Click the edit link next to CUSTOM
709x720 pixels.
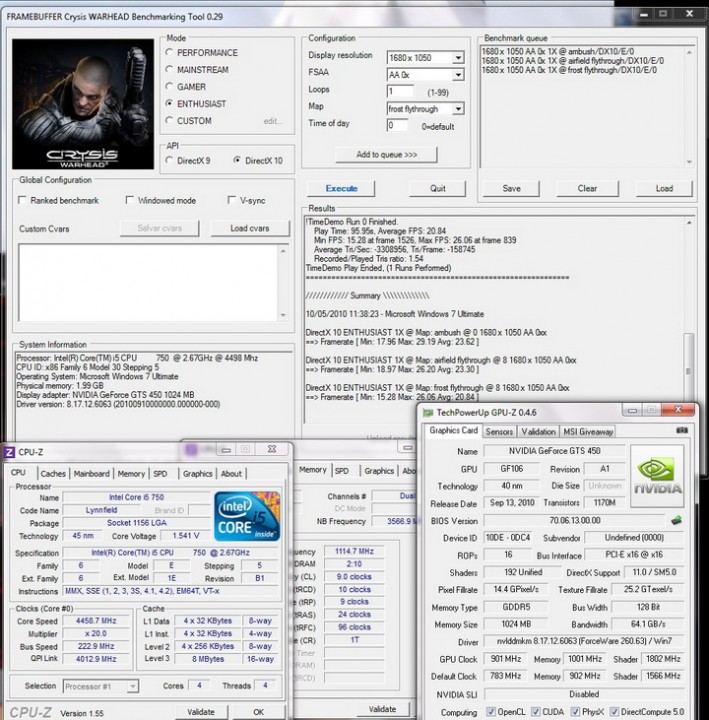coord(273,121)
